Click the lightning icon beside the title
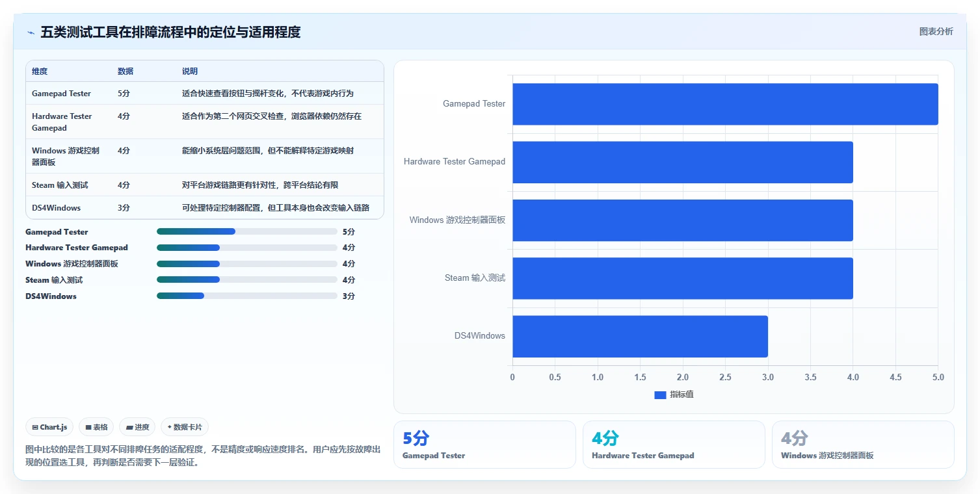The image size is (980, 494). tap(31, 32)
